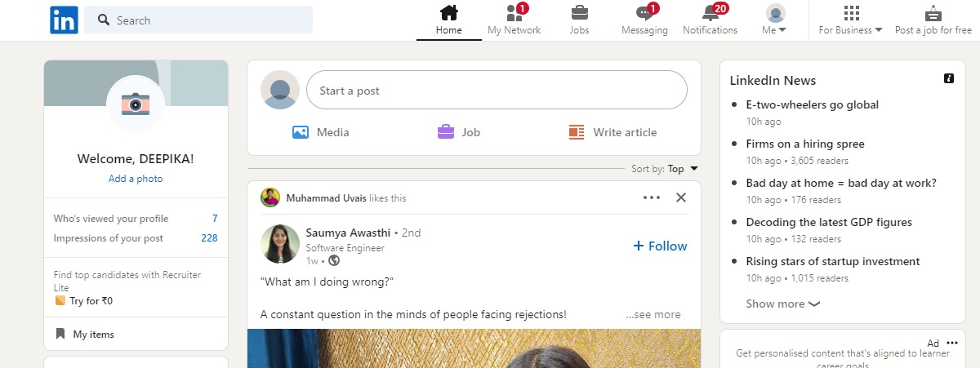Click Try for ₹0 Recruiter Lite offer
This screenshot has height=368, width=980.
pyautogui.click(x=83, y=301)
